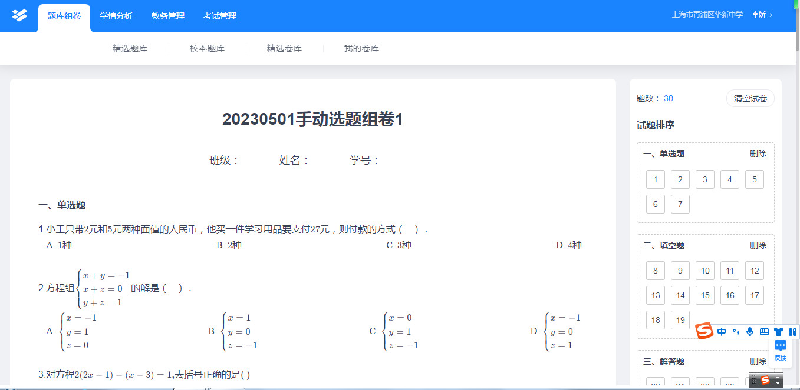800x390 pixels.
Task: Delete the 单选题 section via 删除
Action: coord(758,153)
